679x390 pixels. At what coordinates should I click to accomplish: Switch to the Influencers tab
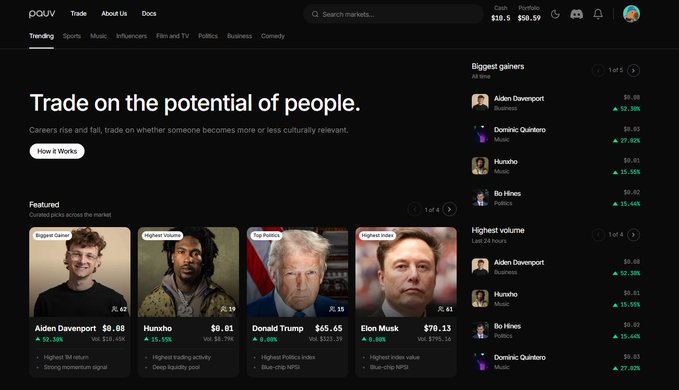[131, 36]
